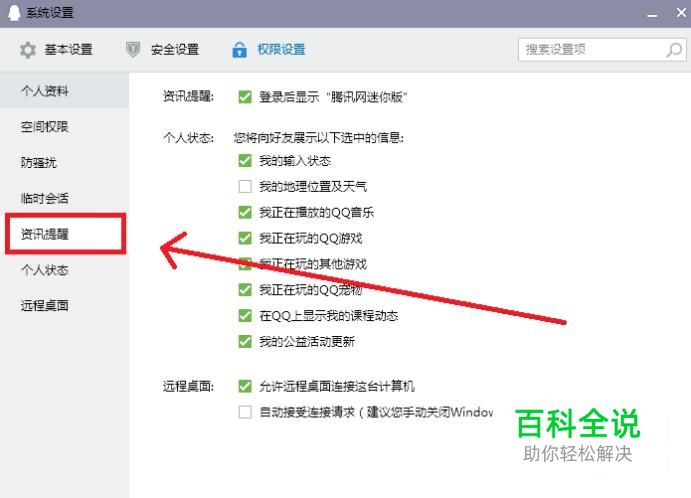
Task: Minimize the 系统设置 window
Action: point(652,15)
